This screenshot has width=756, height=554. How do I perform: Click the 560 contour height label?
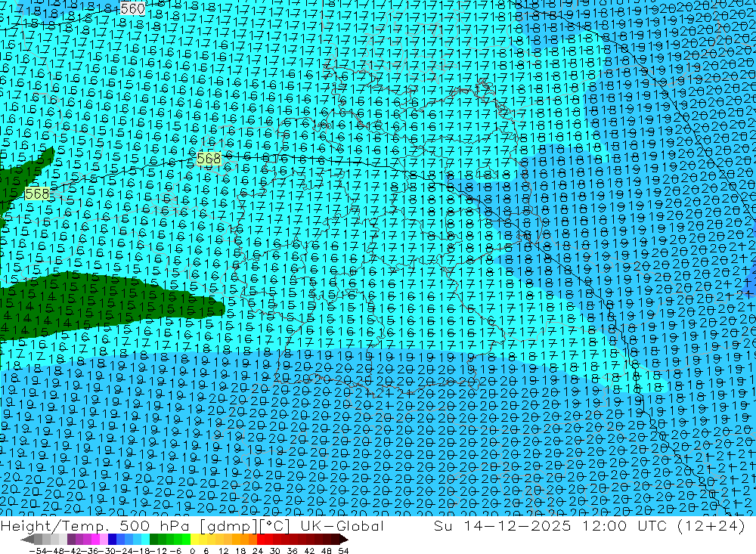[x=132, y=8]
